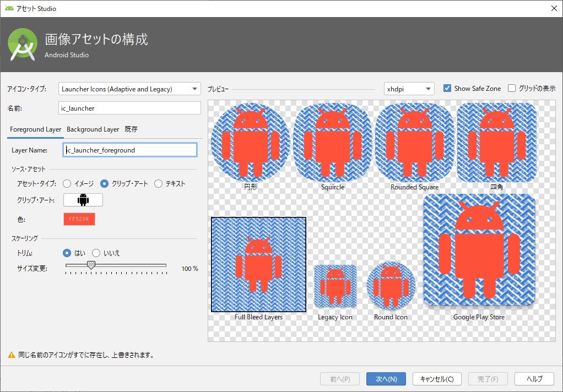Select the 四角 preview icon
The image size is (563, 392).
[496, 142]
